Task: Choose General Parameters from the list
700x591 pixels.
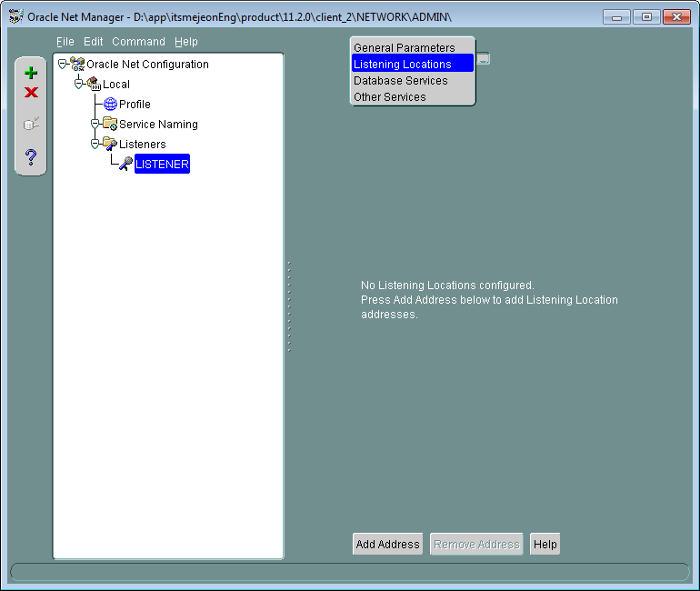Action: click(413, 47)
